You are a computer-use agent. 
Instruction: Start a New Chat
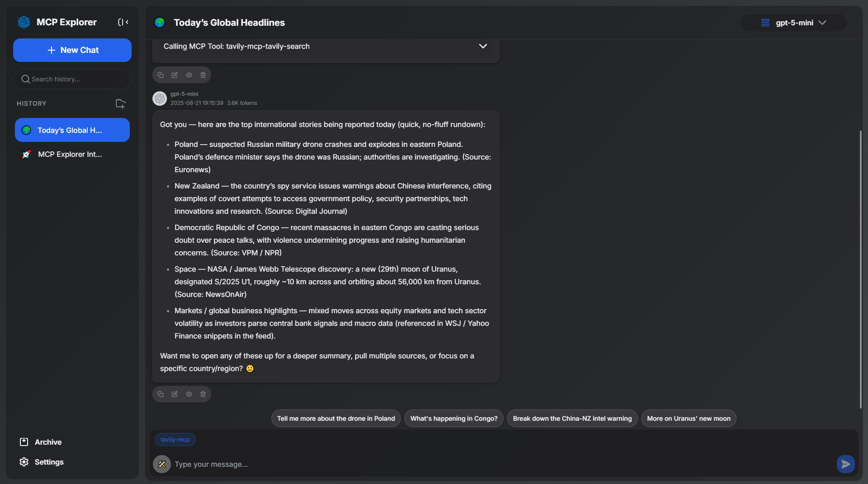72,50
